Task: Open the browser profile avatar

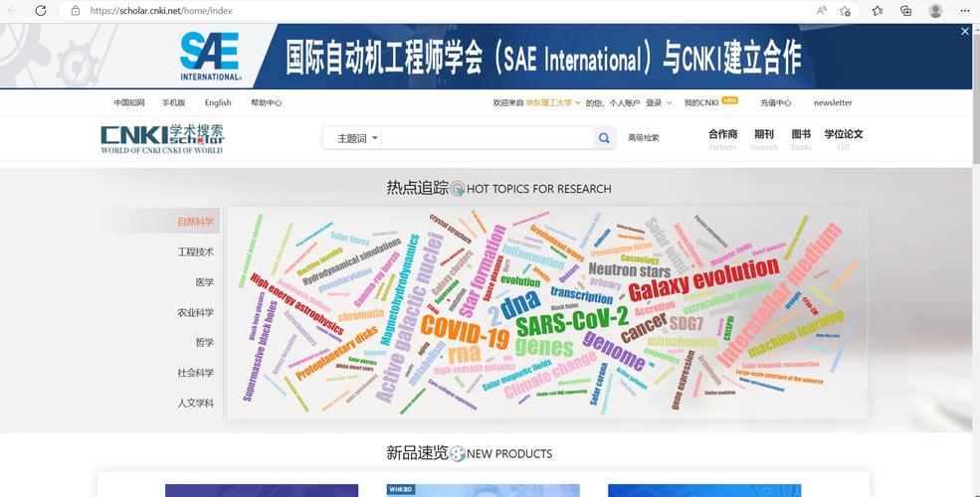Action: tap(935, 11)
